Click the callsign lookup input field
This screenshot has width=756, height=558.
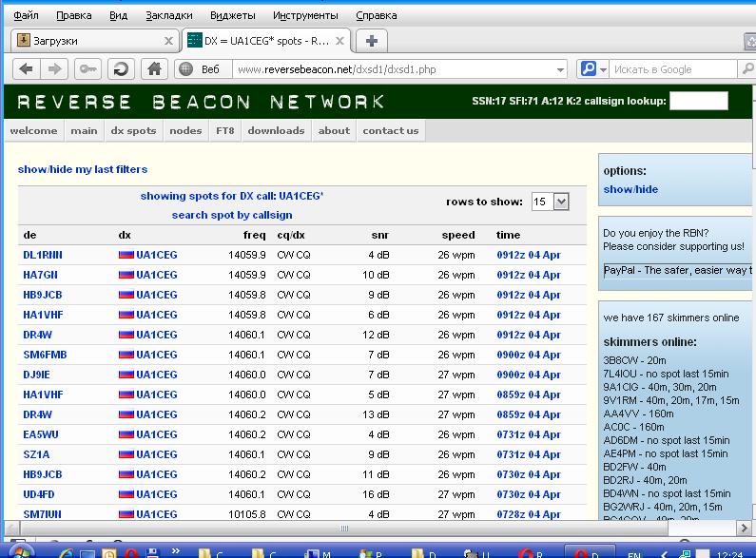[699, 101]
